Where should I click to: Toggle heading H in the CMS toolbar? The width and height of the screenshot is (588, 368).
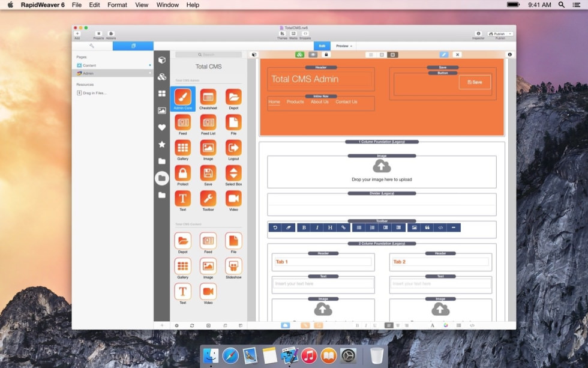click(x=330, y=228)
